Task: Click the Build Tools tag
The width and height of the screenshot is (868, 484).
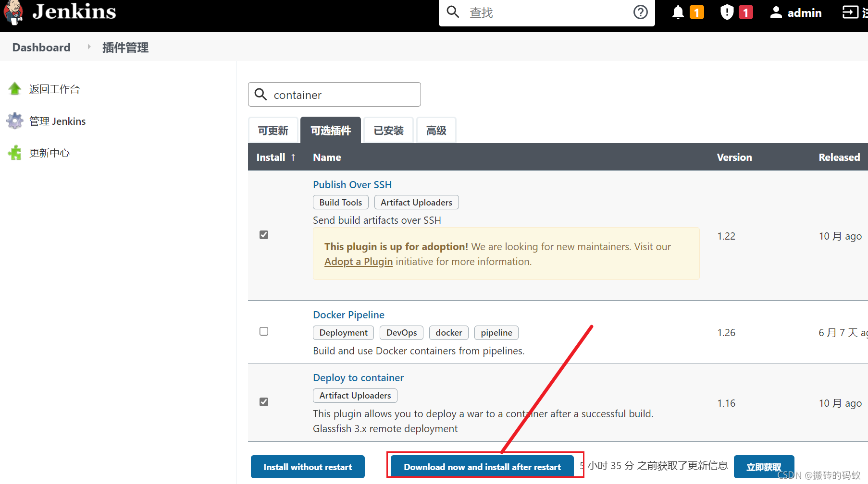Action: point(341,202)
